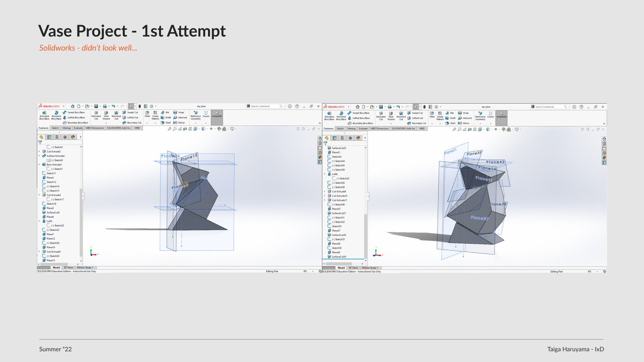Click Extruded Boss/Base in the left window
644x362 pixels.
[44, 115]
